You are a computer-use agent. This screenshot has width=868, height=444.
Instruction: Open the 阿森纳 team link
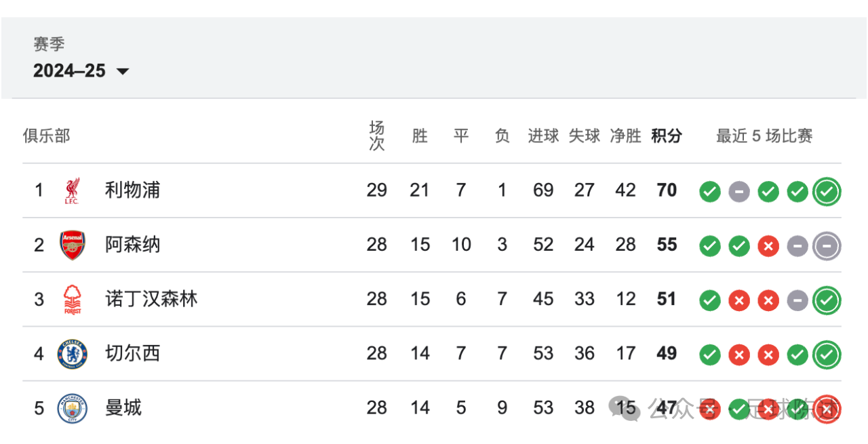click(x=132, y=244)
